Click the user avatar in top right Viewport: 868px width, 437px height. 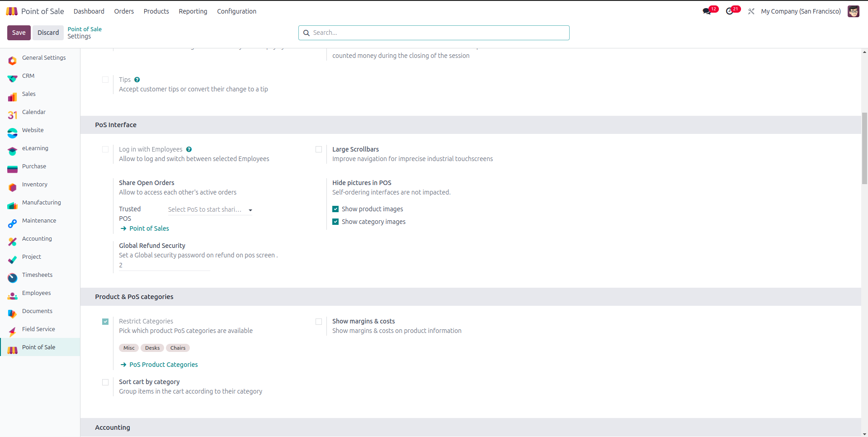pos(853,11)
